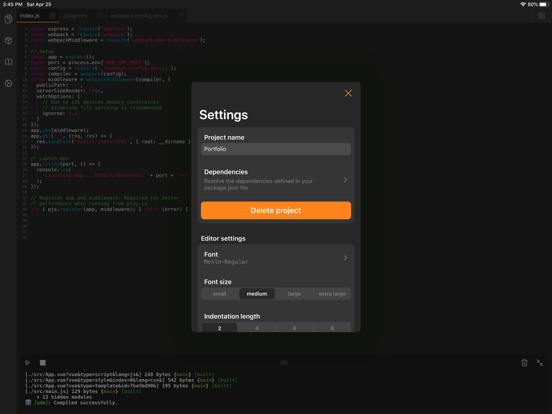Close the webpack.config.dev.js tab via its icon
Image resolution: width=552 pixels, height=414 pixels.
click(x=181, y=15)
